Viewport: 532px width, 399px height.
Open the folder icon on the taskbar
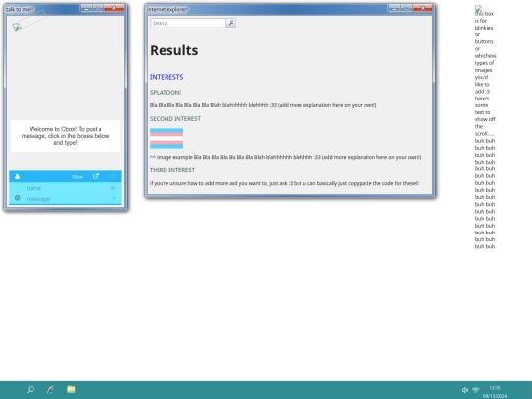tap(71, 389)
